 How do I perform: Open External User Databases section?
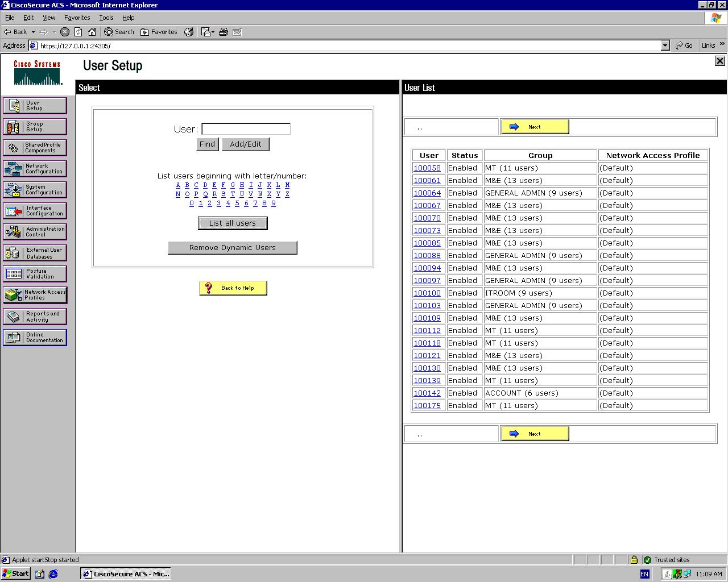(x=34, y=253)
